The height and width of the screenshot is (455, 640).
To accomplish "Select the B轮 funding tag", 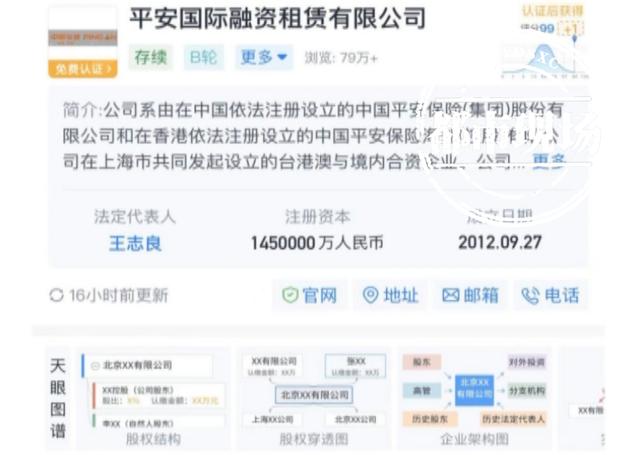I will coord(204,57).
